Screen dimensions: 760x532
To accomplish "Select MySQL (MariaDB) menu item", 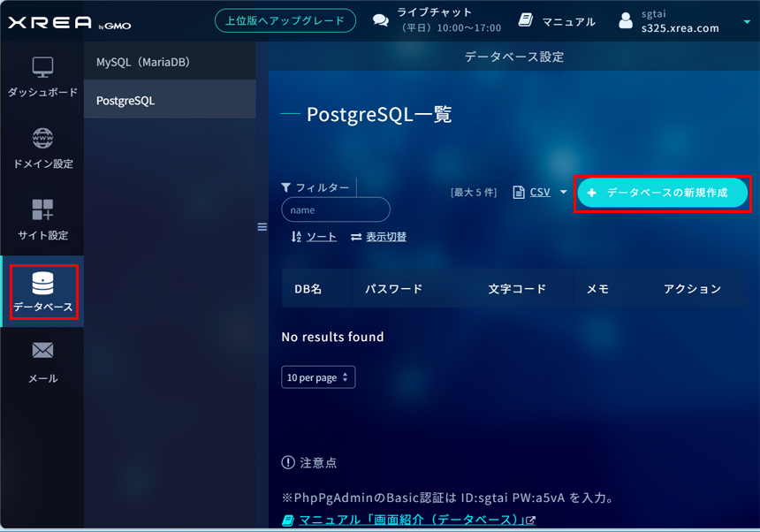I will [x=170, y=62].
